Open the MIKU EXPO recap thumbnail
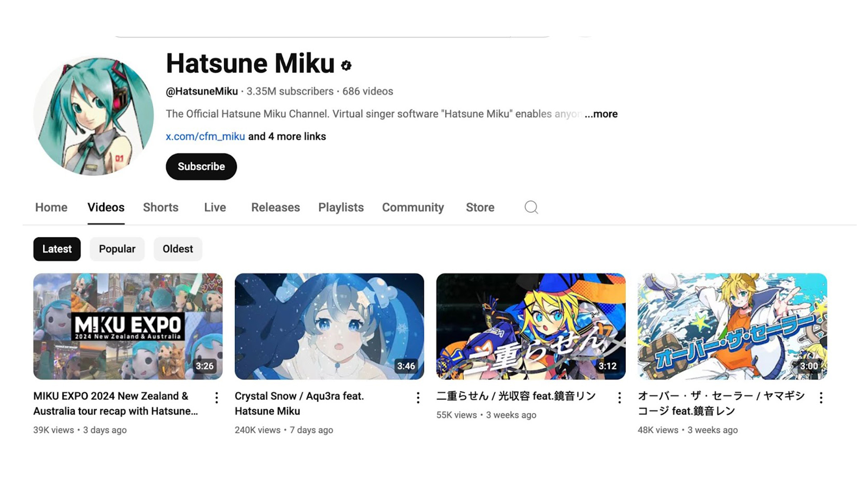Screen dimensions: 868x488 click(128, 326)
